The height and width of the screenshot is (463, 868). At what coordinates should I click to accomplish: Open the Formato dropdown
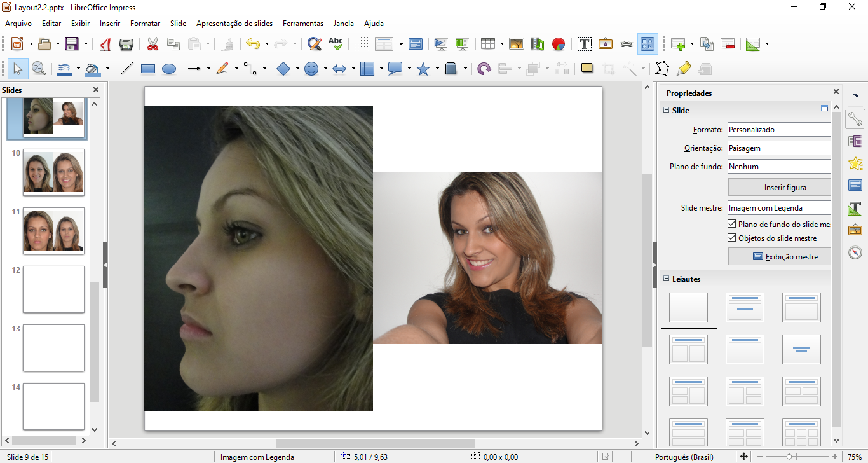(779, 130)
